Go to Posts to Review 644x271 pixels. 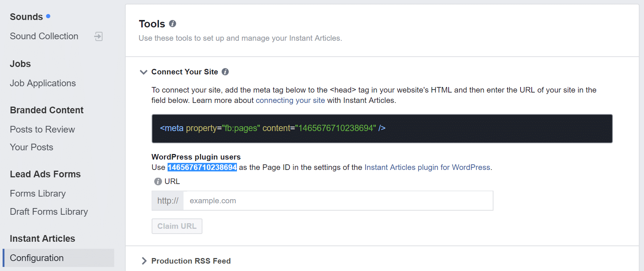(42, 129)
